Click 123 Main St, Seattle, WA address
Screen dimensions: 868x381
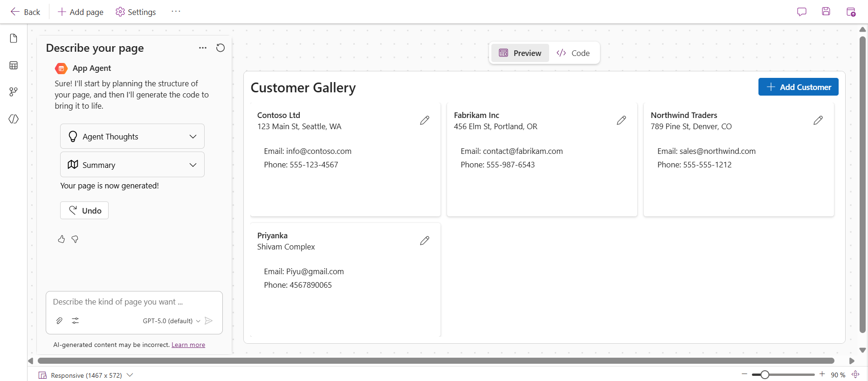point(299,126)
